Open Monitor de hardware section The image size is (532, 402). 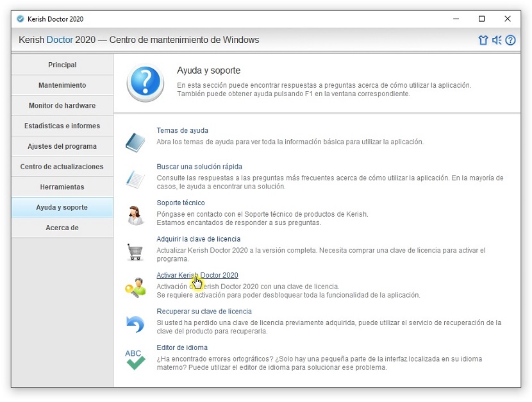[62, 106]
